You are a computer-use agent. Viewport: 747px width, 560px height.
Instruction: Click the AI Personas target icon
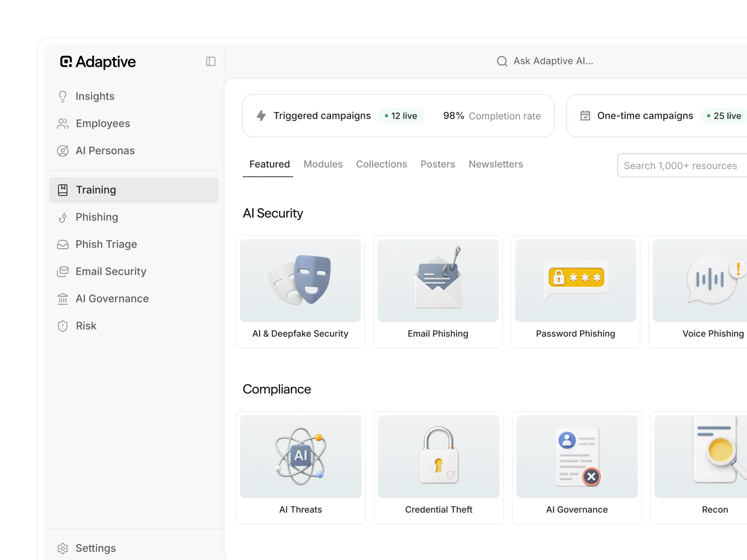[x=63, y=151]
